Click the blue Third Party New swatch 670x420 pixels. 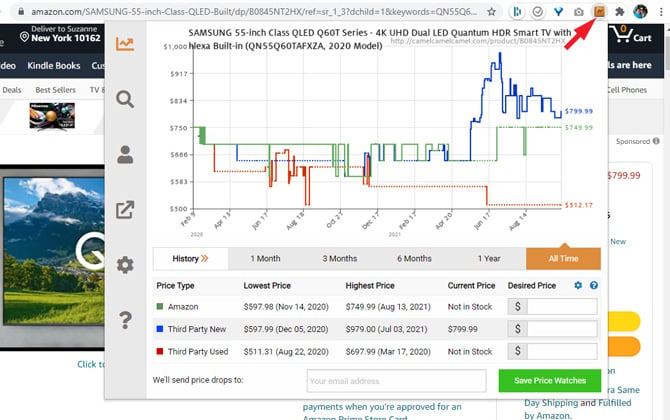160,328
